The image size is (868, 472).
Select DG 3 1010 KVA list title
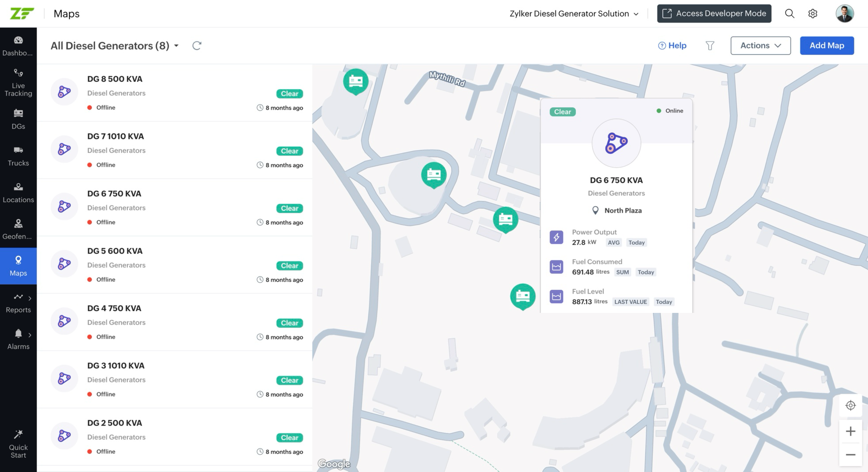[x=115, y=365]
